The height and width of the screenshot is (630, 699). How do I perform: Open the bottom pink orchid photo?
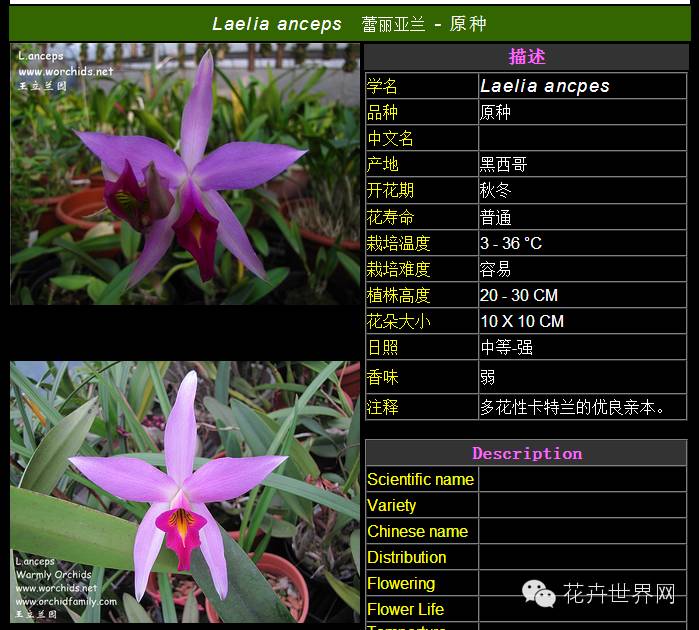tap(185, 492)
